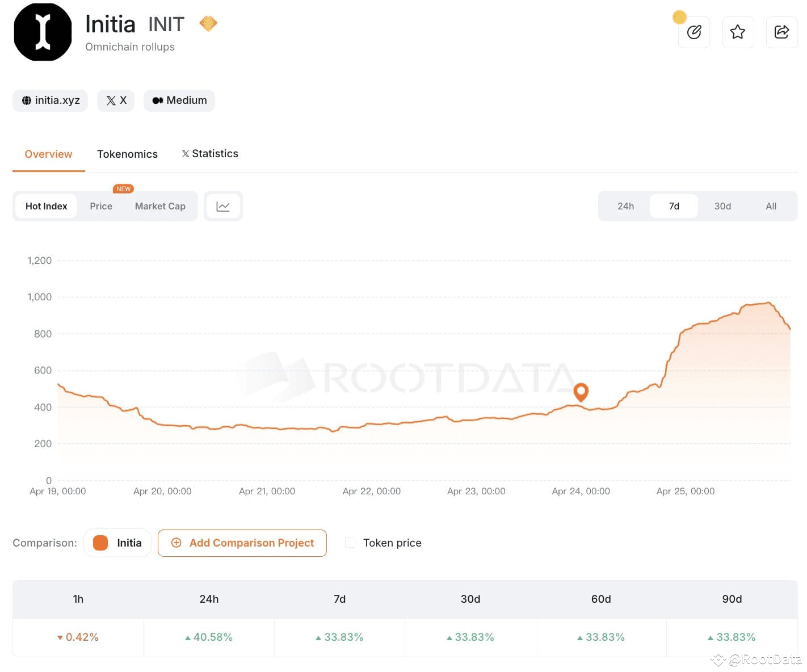Favorite Initia with the star icon

[x=738, y=32]
